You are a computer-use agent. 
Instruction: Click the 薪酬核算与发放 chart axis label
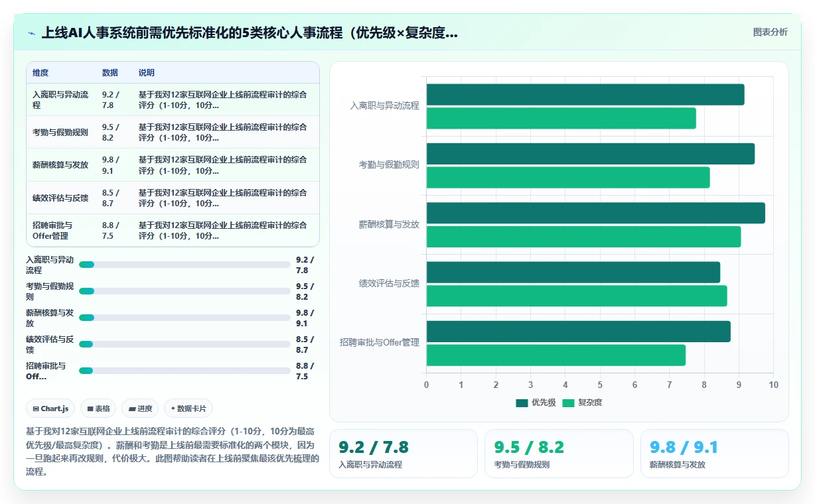coord(389,224)
